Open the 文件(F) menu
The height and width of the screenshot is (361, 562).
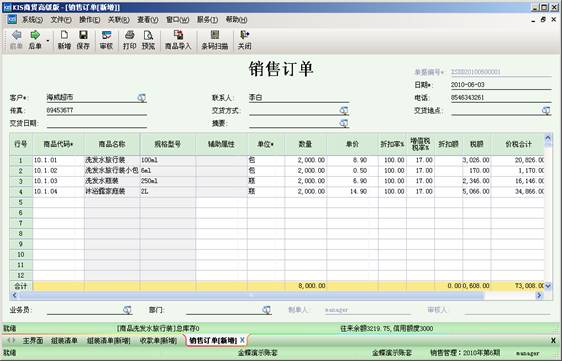[61, 20]
